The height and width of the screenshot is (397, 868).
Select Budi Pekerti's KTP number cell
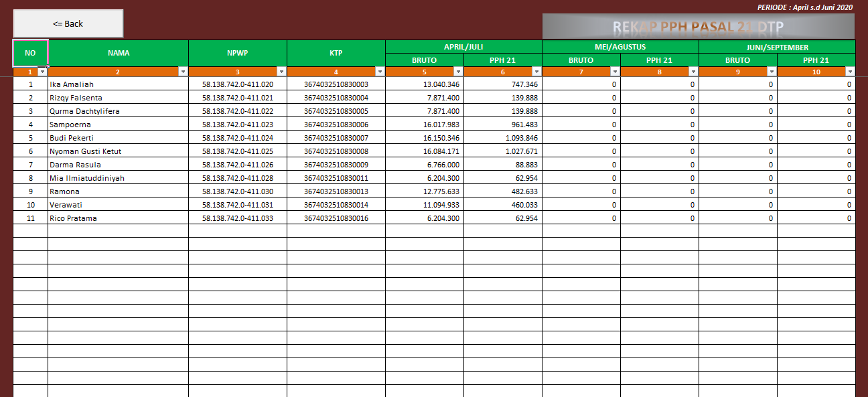pyautogui.click(x=336, y=138)
